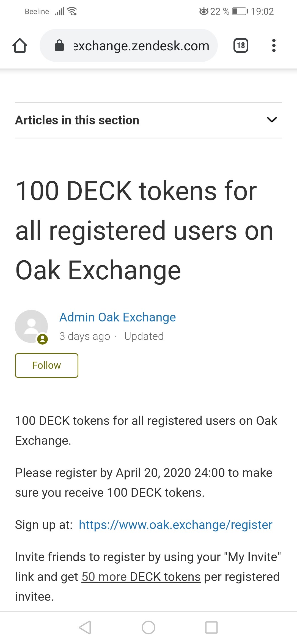Tap the Android home circle button

[x=148, y=627]
